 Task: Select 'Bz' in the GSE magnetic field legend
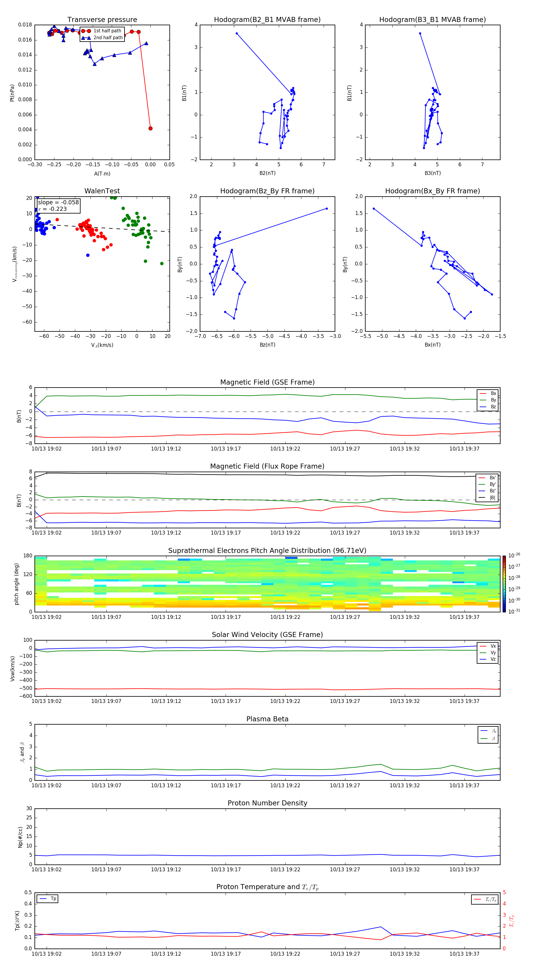coord(488,407)
